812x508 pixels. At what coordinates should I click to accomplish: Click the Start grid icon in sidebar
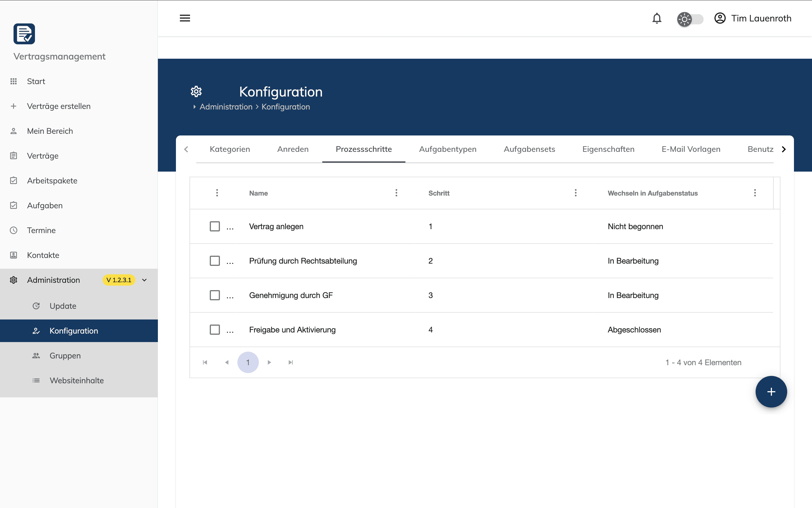coord(14,81)
